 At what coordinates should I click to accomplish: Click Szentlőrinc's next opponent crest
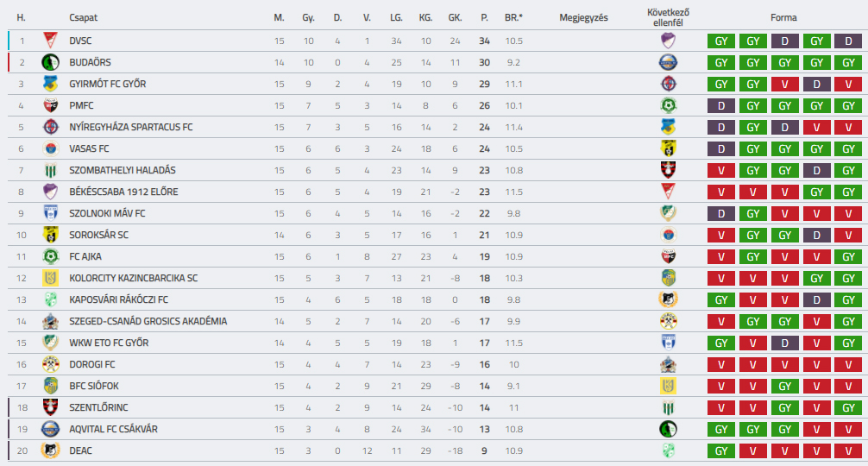667,407
